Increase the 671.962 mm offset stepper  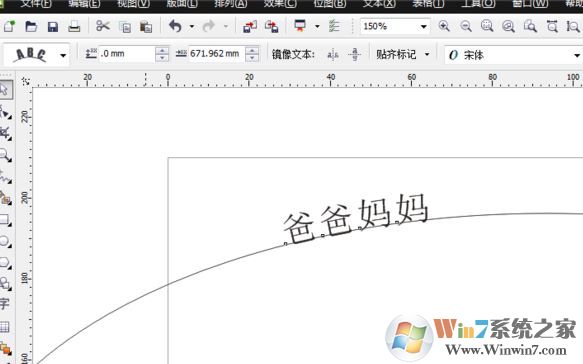coord(252,50)
